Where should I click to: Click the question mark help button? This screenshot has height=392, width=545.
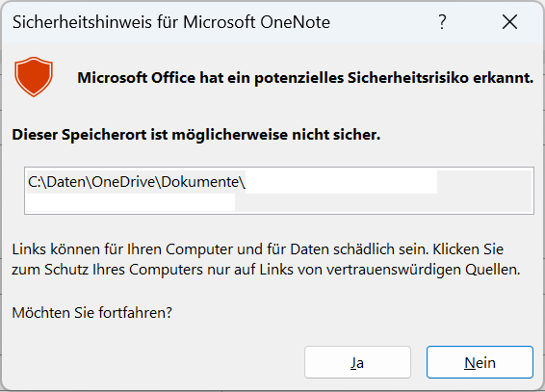[x=442, y=22]
